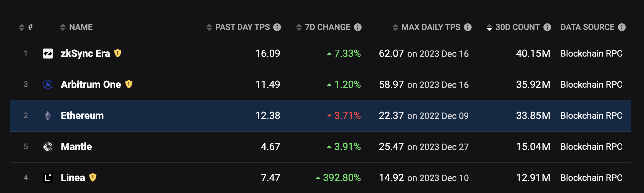Open the Ethereum name link
The image size is (644, 193).
click(x=82, y=116)
